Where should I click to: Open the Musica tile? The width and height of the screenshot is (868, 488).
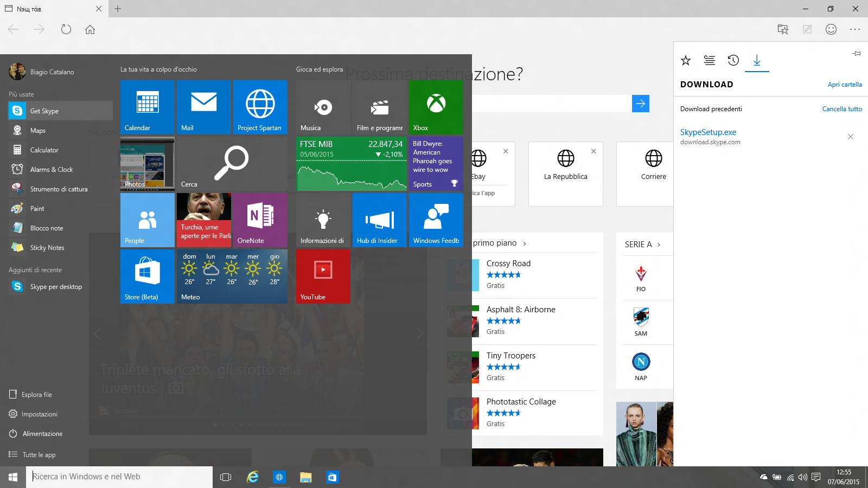[x=323, y=107]
